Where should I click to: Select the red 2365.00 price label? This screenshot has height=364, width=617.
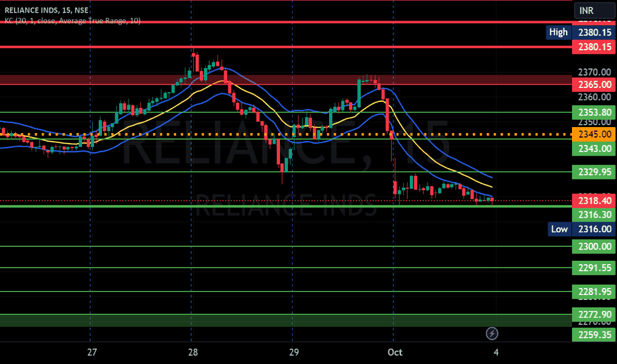(594, 85)
